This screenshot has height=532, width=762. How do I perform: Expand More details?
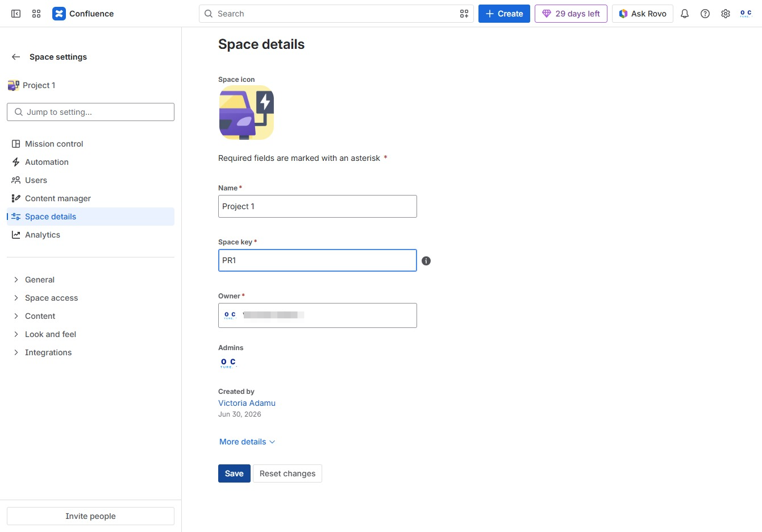coord(247,442)
